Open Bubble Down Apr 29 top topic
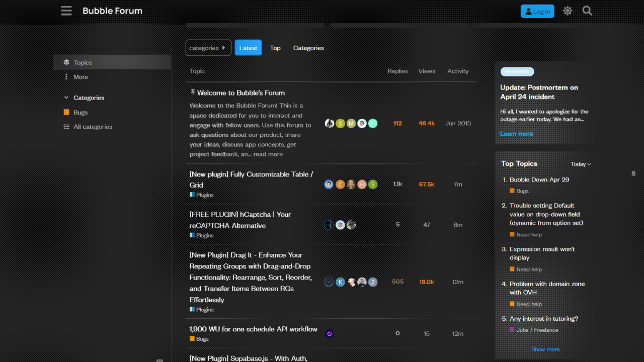Screen dimensions: 644x362 pyautogui.click(x=539, y=179)
